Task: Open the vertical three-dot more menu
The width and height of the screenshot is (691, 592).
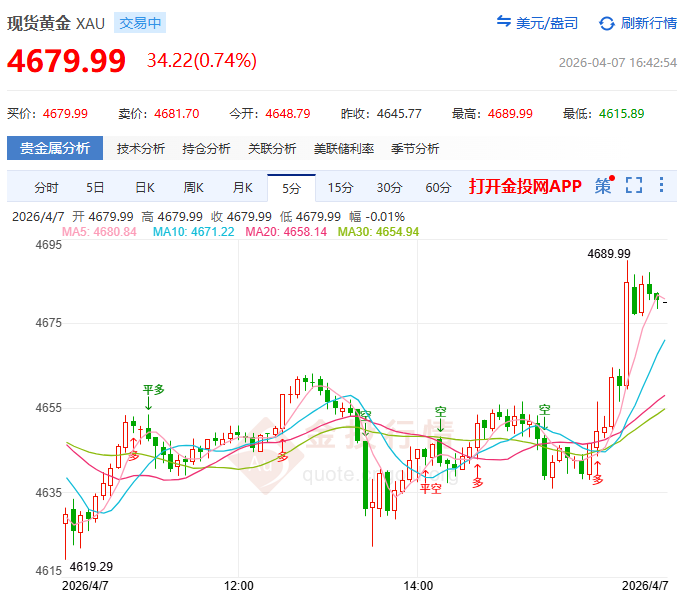Action: click(x=661, y=185)
